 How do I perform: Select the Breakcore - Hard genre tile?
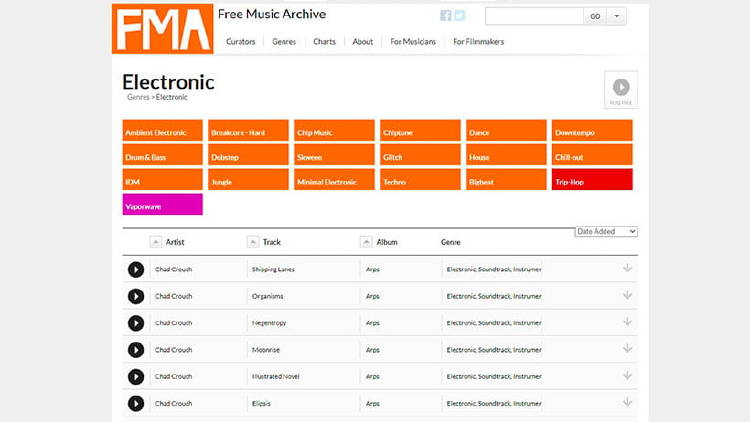click(x=248, y=130)
